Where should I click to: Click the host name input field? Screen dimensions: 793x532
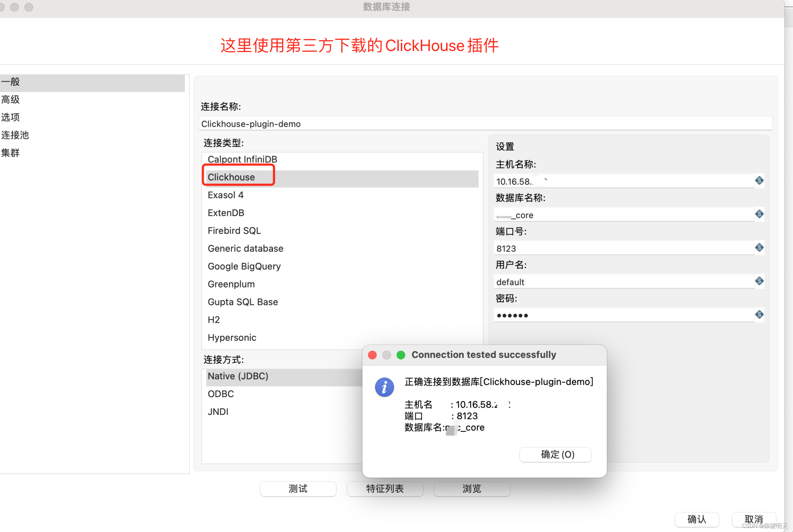pos(624,181)
